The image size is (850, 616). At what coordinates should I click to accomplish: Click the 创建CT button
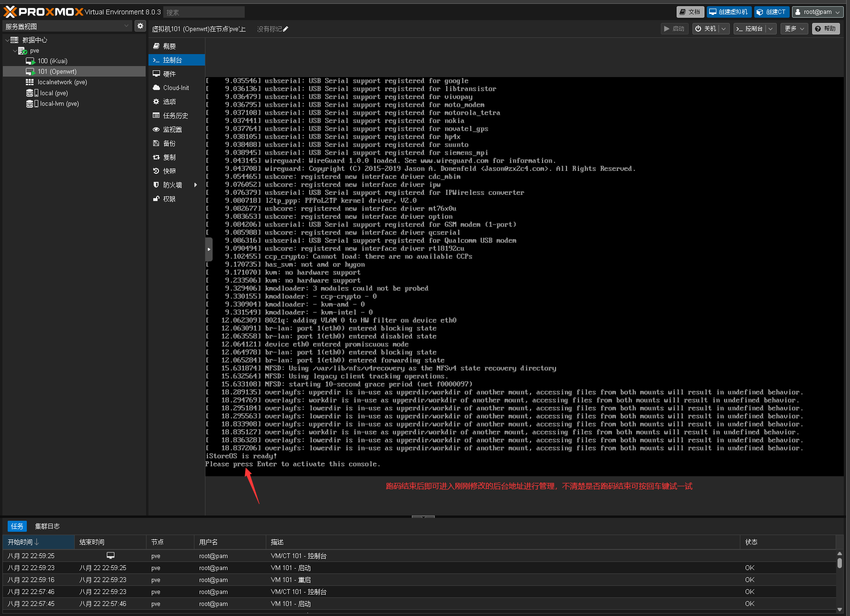pos(771,12)
